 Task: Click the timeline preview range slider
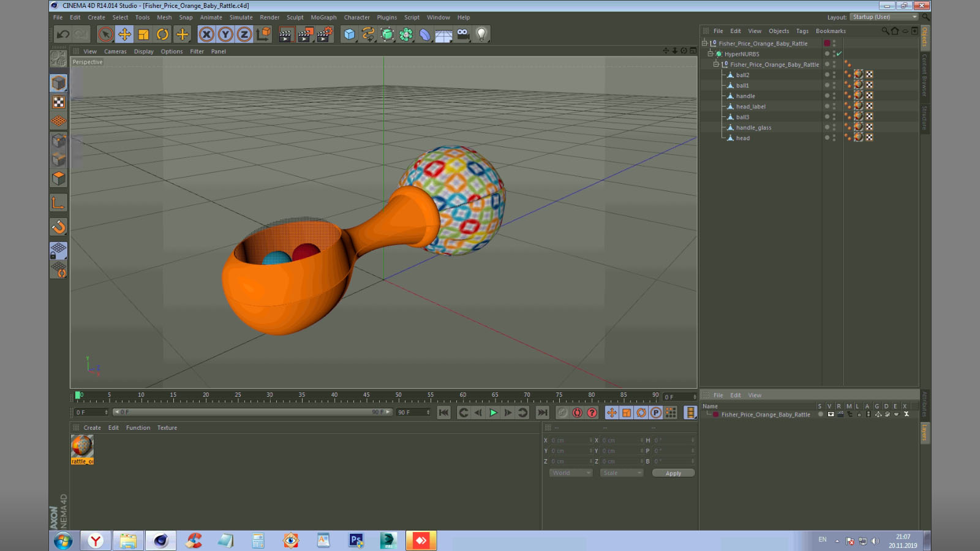[x=252, y=412]
